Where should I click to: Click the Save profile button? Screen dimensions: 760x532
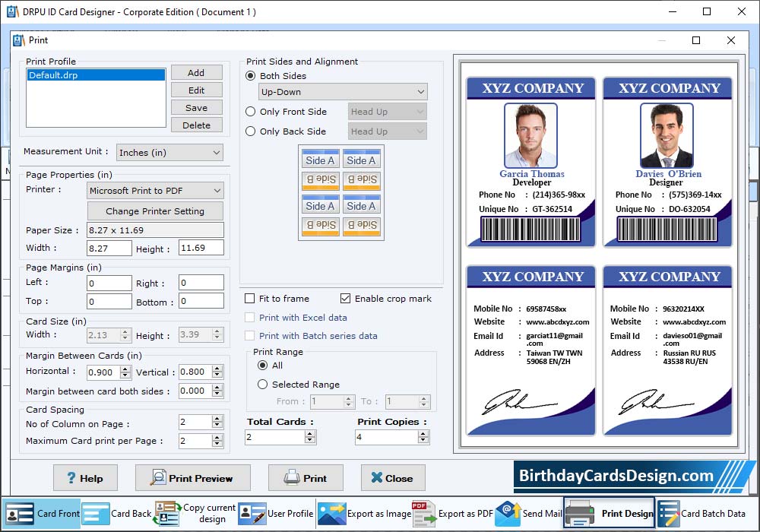[196, 108]
